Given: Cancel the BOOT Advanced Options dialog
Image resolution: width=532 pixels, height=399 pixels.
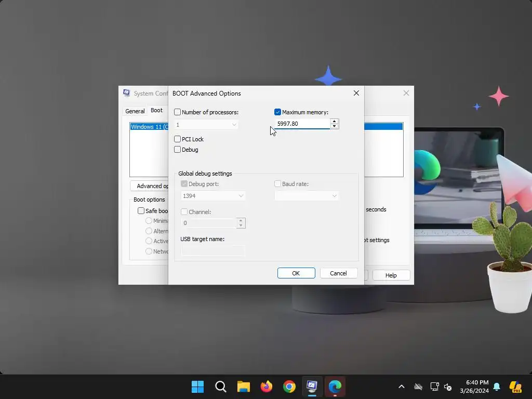Looking at the screenshot, I should (x=339, y=273).
